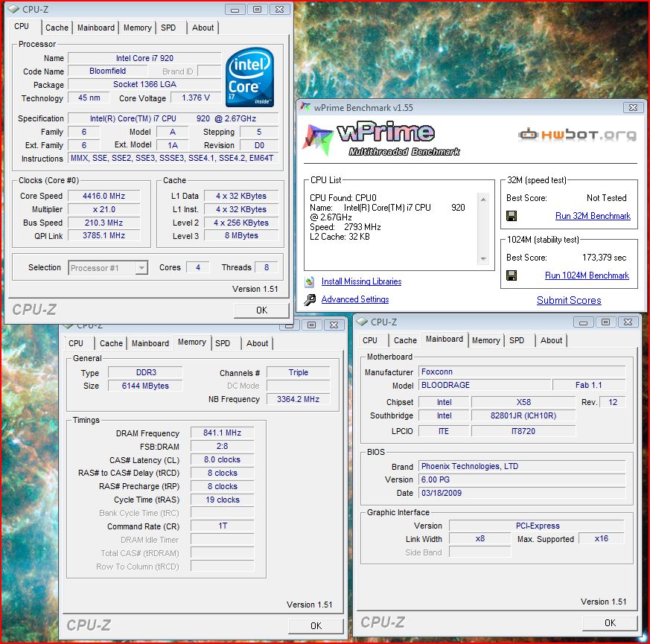The image size is (650, 644).
Task: Click the Command Rate value 1T
Action: coord(222,526)
